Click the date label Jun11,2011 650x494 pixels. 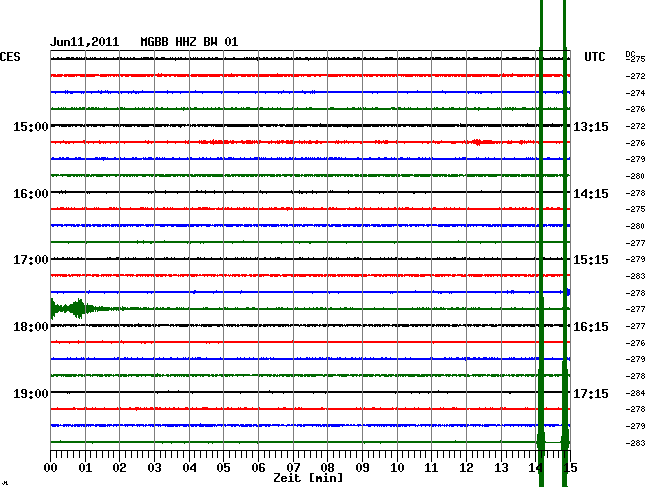point(85,42)
